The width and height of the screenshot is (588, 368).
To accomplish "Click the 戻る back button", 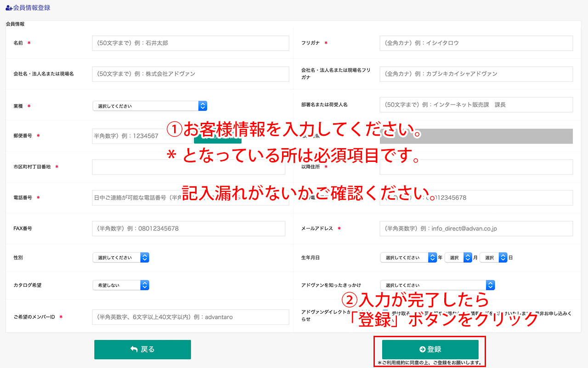I will 142,350.
